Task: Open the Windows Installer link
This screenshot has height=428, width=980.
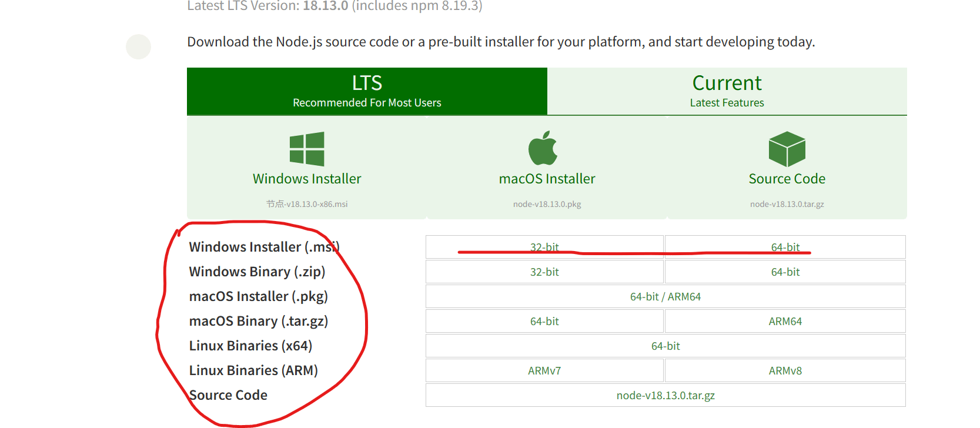Action: (x=307, y=179)
